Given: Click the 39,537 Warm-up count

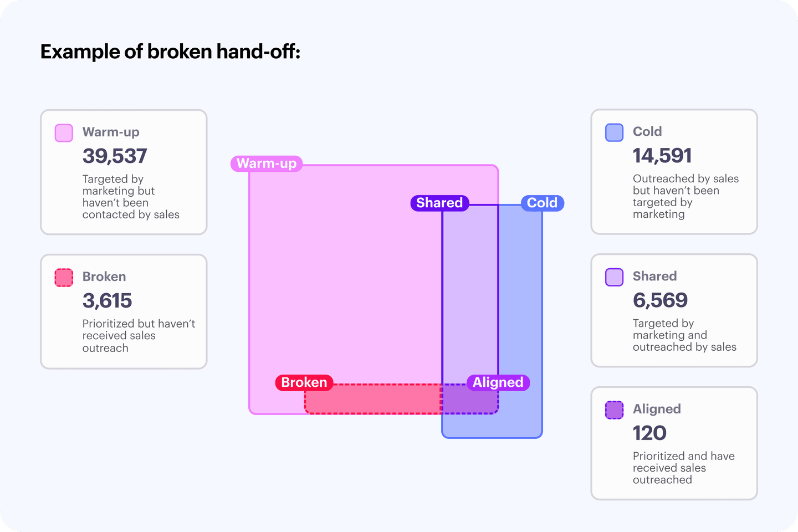Looking at the screenshot, I should [115, 156].
